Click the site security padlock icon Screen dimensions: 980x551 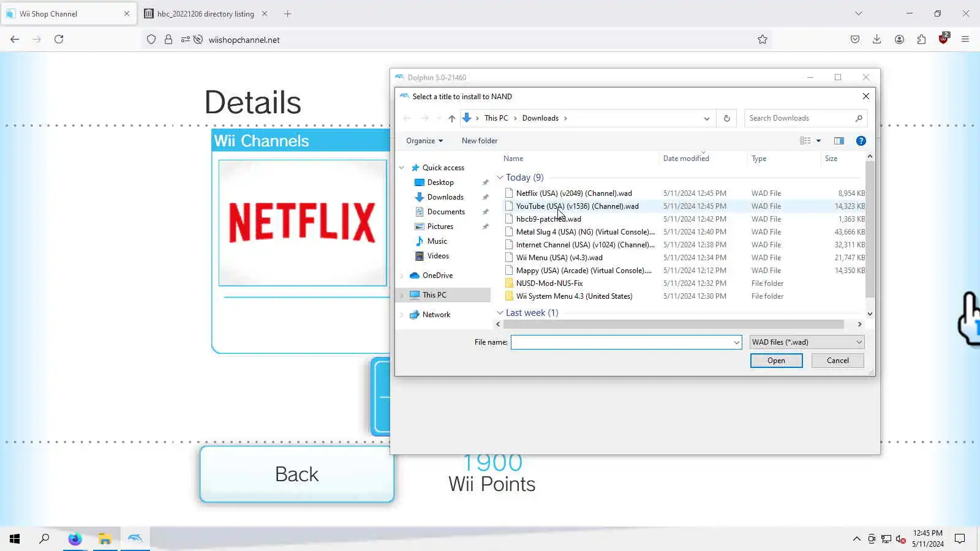tap(168, 39)
